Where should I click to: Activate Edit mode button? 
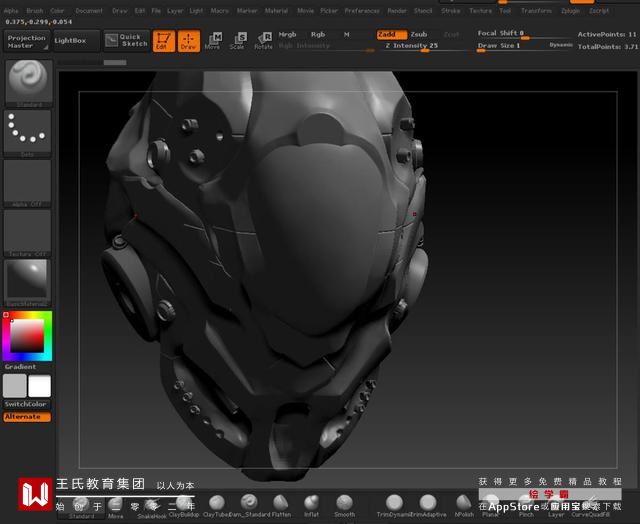coord(163,41)
